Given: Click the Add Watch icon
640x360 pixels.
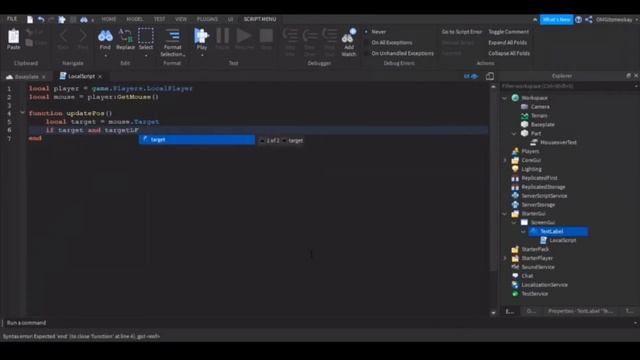Looking at the screenshot, I should (349, 36).
